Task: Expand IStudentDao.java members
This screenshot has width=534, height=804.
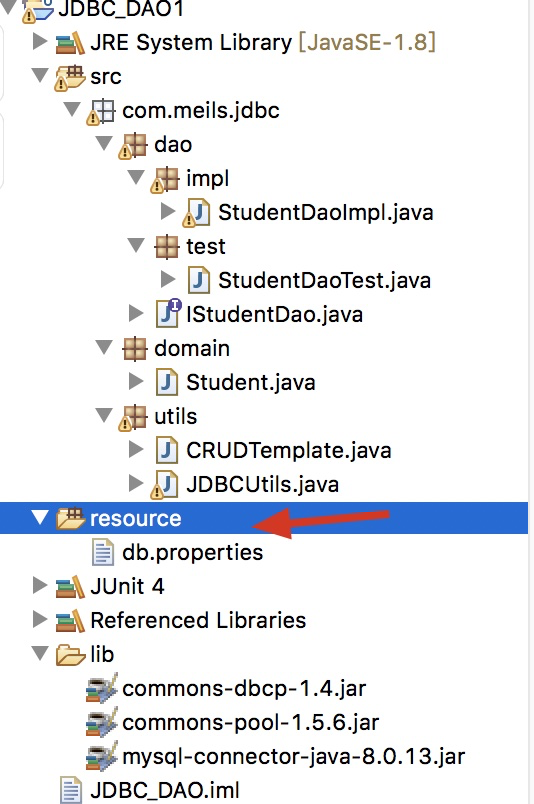Action: [136, 313]
